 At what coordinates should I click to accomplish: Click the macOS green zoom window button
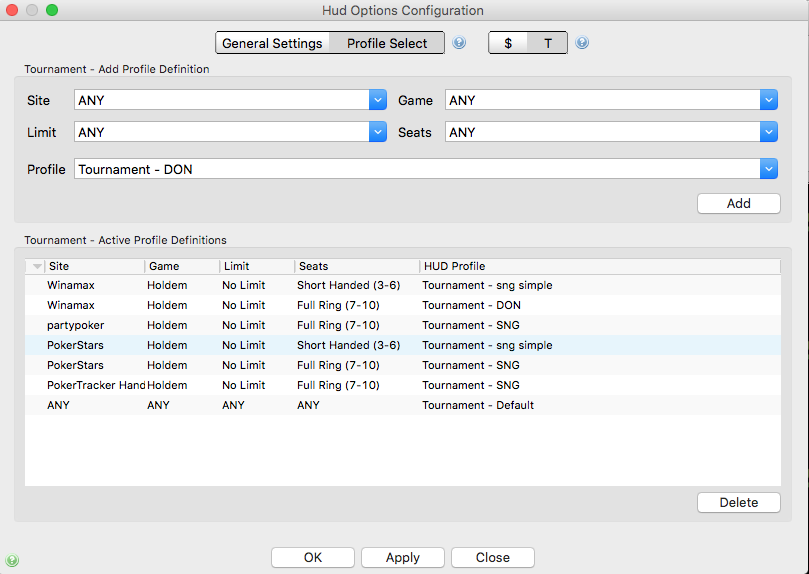[52, 10]
